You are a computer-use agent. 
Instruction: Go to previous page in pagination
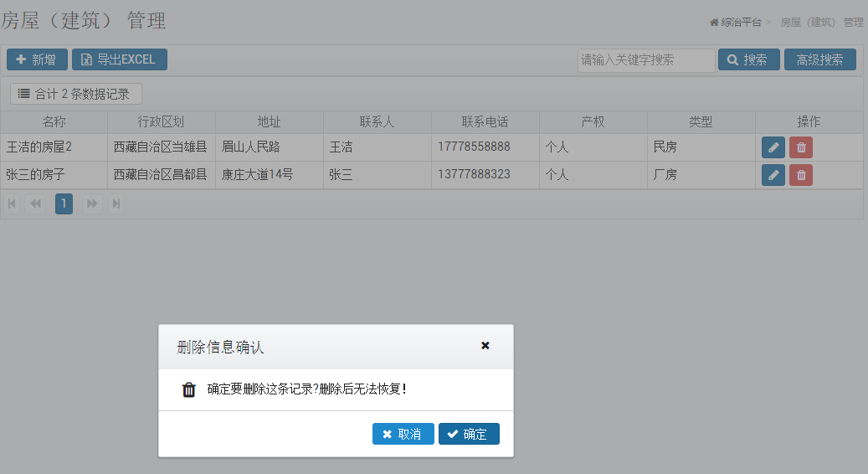point(35,204)
